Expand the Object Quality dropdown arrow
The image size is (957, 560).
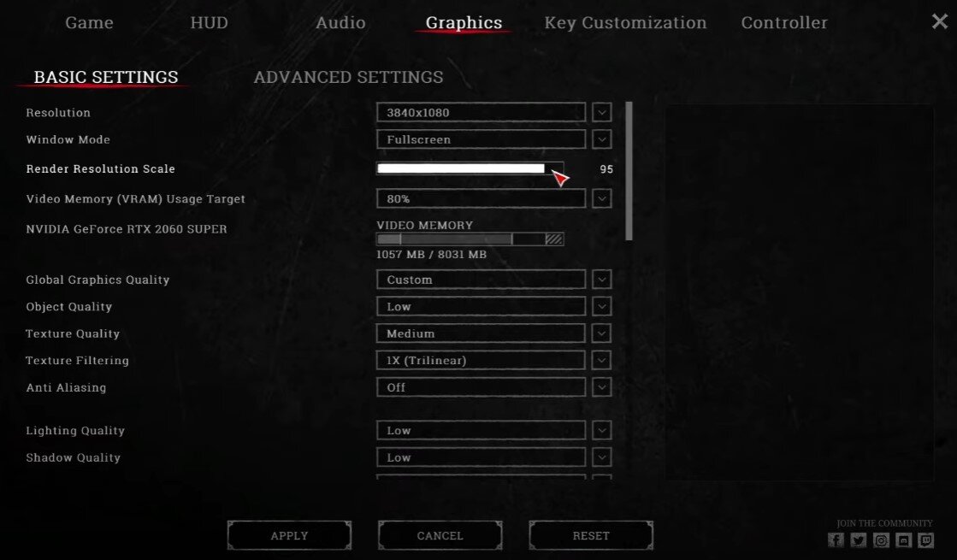pyautogui.click(x=602, y=306)
